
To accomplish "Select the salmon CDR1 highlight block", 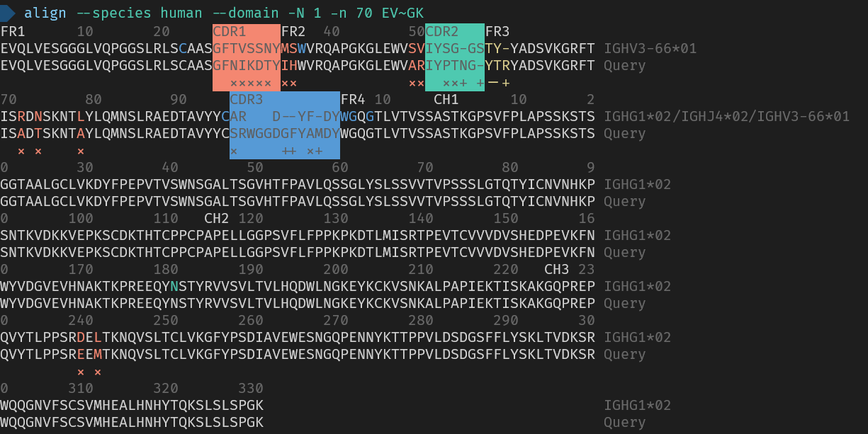I will [246, 57].
